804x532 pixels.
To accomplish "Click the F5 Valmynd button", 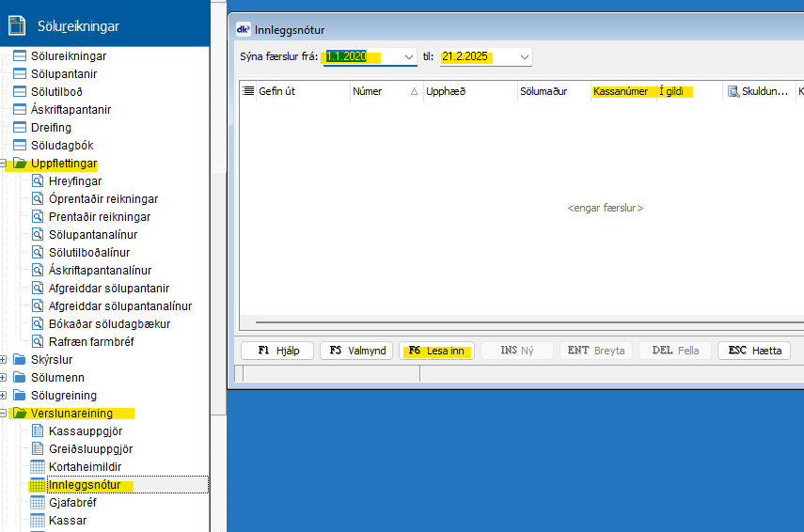I will 356,351.
